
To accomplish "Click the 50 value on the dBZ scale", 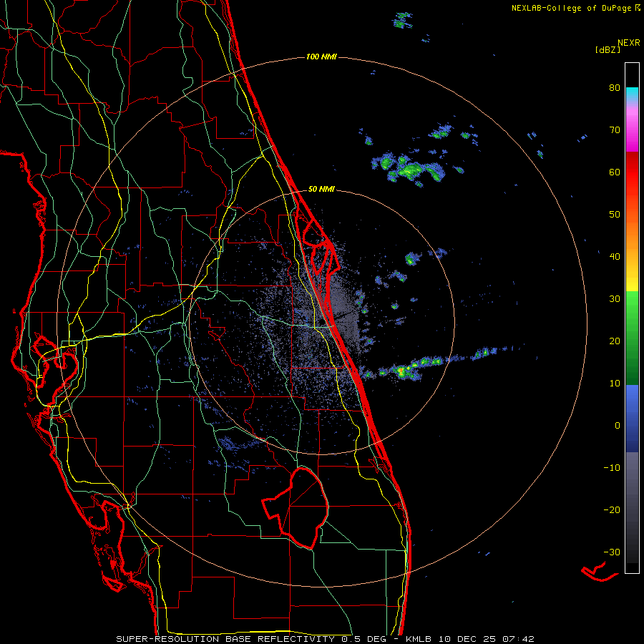I will [x=615, y=215].
